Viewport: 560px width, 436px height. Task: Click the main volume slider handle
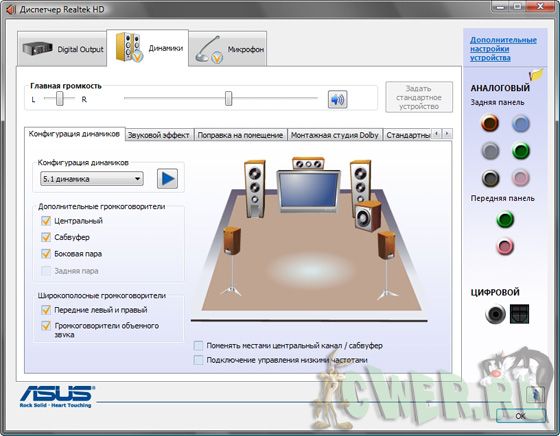(229, 98)
